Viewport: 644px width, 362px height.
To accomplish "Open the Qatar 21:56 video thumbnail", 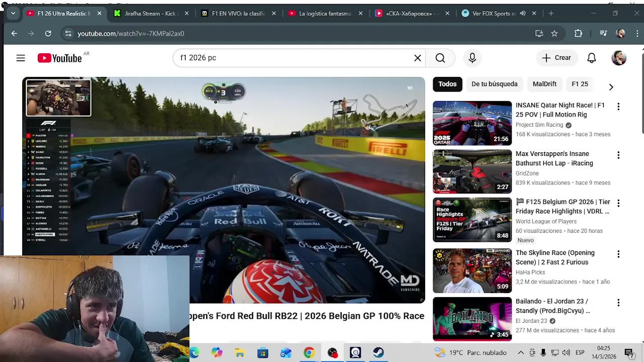I will pos(472,123).
